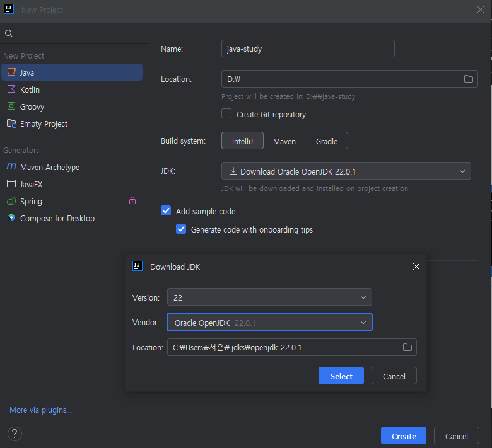Select Compose for Desktop generator
The height and width of the screenshot is (448, 492).
[x=72, y=218]
